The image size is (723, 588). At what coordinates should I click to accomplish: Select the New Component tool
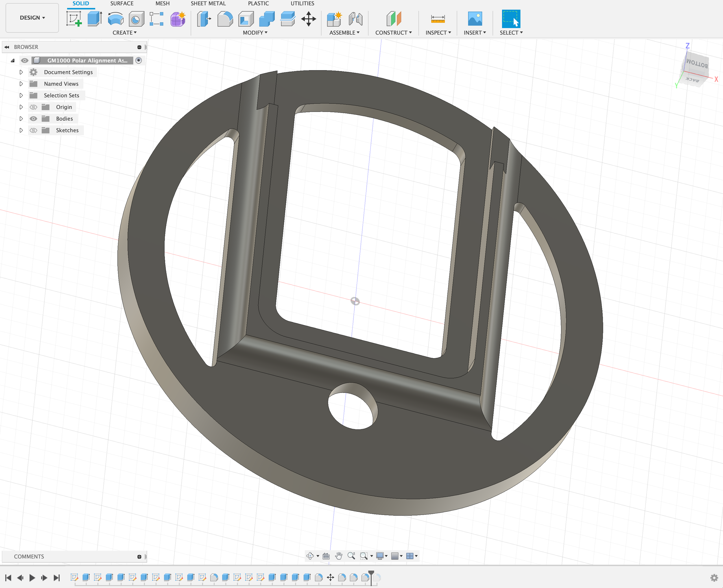point(334,19)
